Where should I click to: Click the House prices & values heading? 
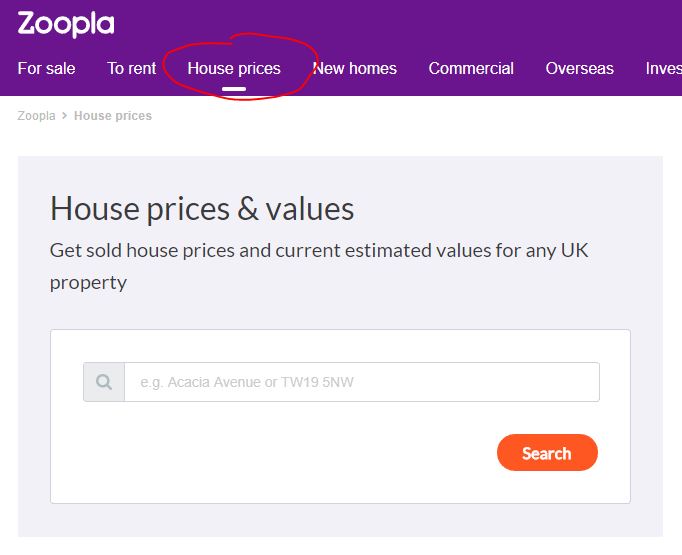[x=202, y=209]
